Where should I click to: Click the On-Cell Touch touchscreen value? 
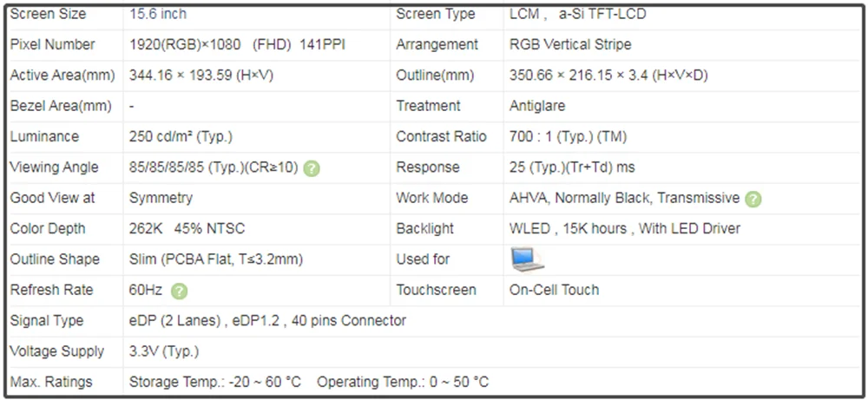(554, 290)
